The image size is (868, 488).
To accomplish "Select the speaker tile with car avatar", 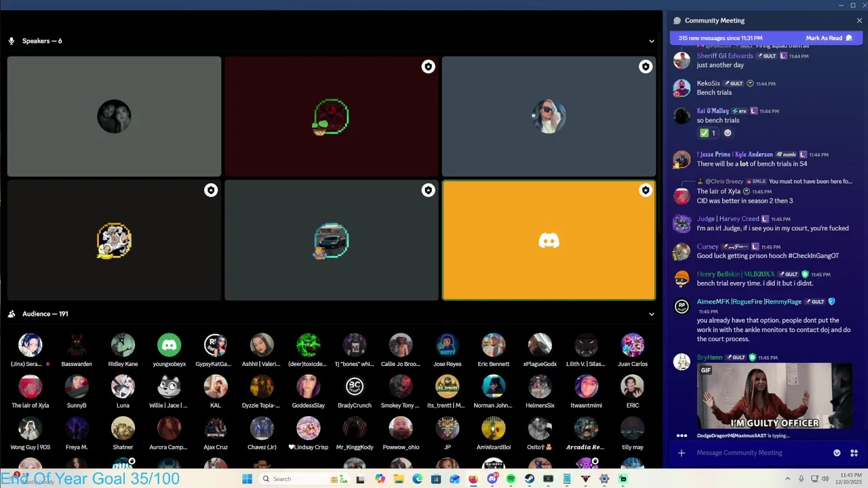I will click(x=332, y=240).
